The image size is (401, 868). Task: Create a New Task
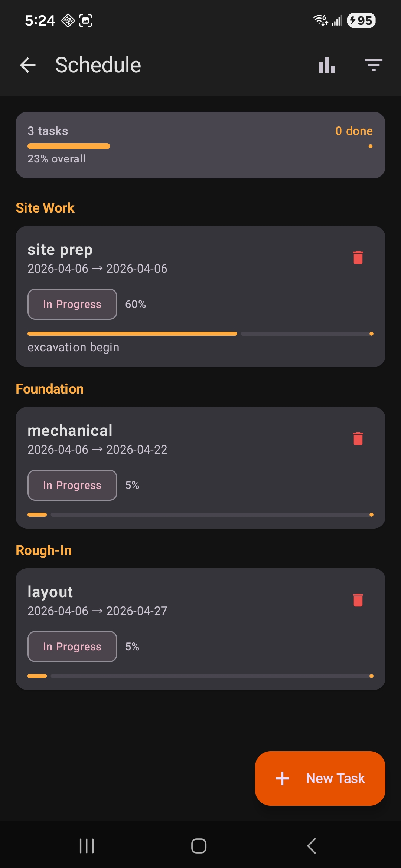320,778
